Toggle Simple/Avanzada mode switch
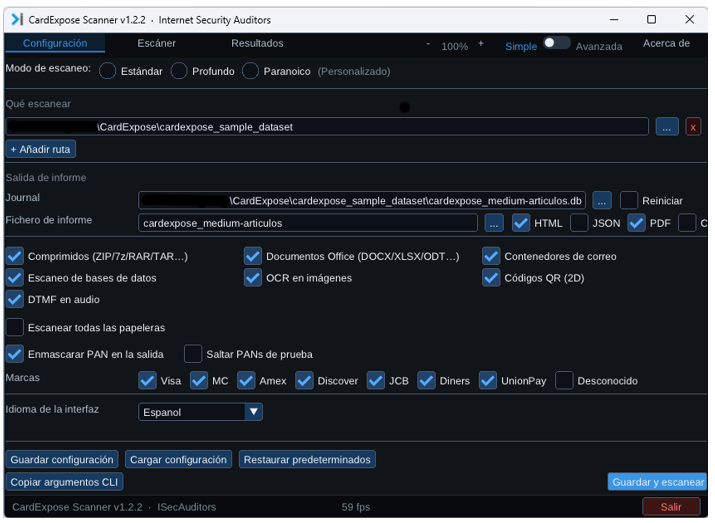Screen dimensions: 715x523 point(556,43)
